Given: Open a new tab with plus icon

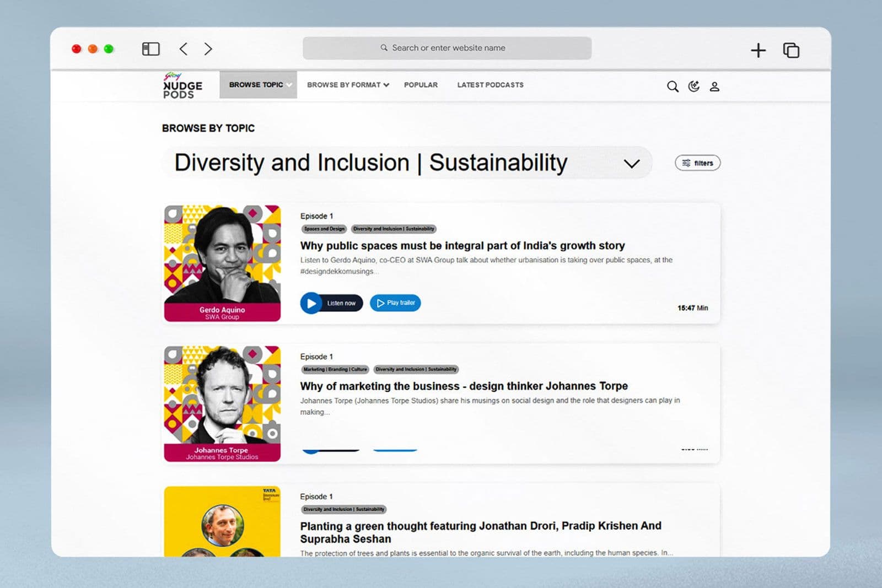Looking at the screenshot, I should pyautogui.click(x=758, y=50).
